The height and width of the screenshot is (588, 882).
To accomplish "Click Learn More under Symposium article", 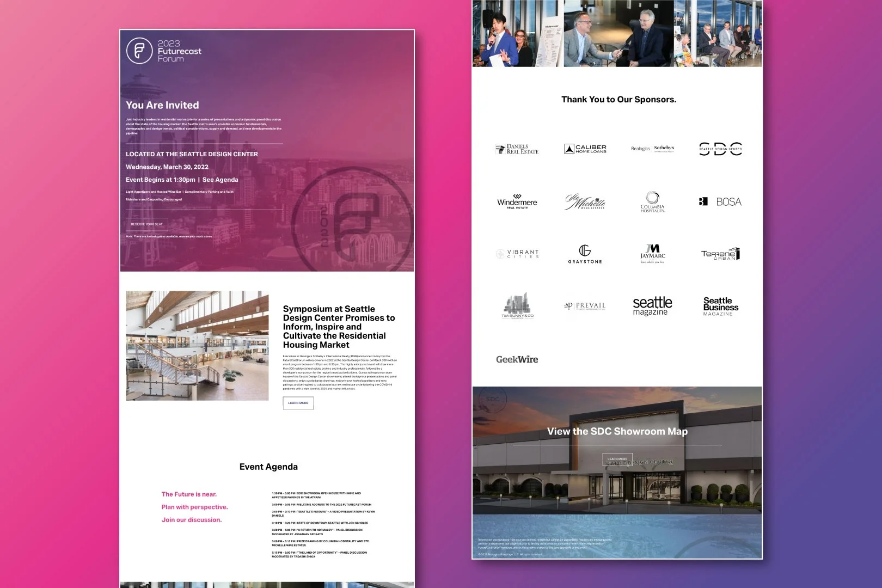I will [298, 403].
